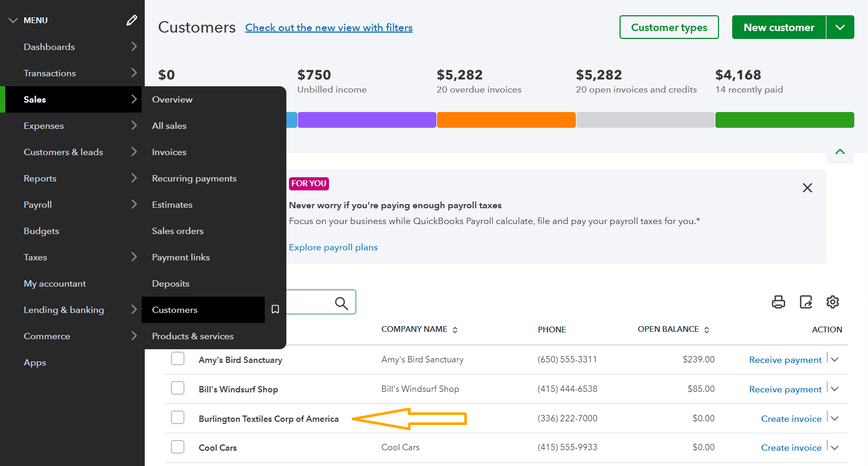Close the payroll taxes banner
868x466 pixels.
pyautogui.click(x=807, y=188)
